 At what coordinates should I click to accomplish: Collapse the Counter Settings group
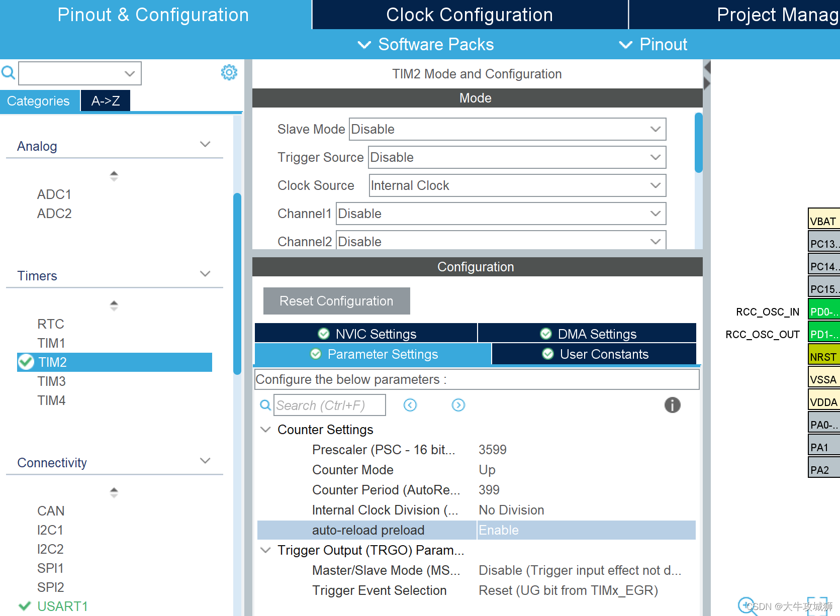click(x=265, y=430)
